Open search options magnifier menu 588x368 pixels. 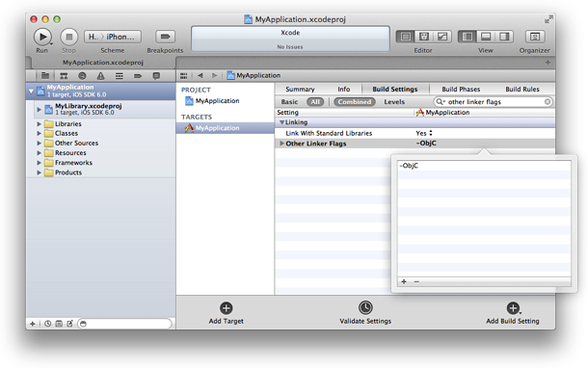(x=441, y=102)
